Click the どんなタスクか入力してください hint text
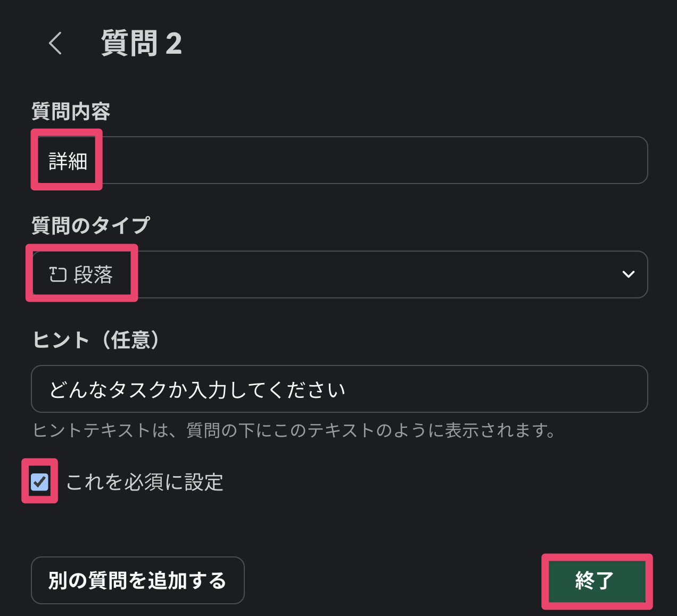Viewport: 677px width, 616px height. [197, 390]
